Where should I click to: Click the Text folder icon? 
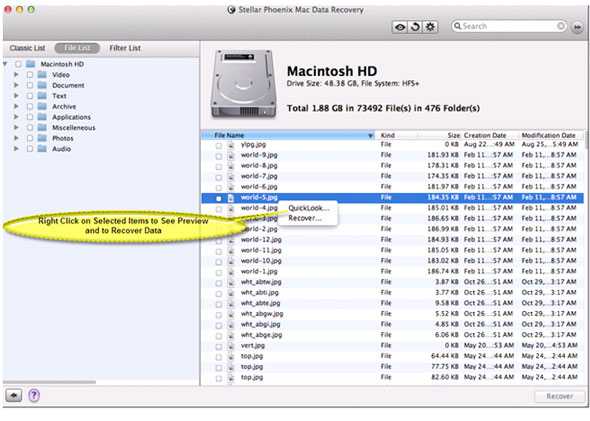click(x=43, y=96)
